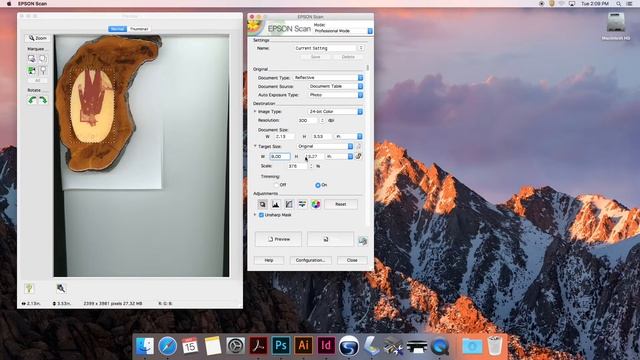Select the Trimming On radio button

click(318, 185)
